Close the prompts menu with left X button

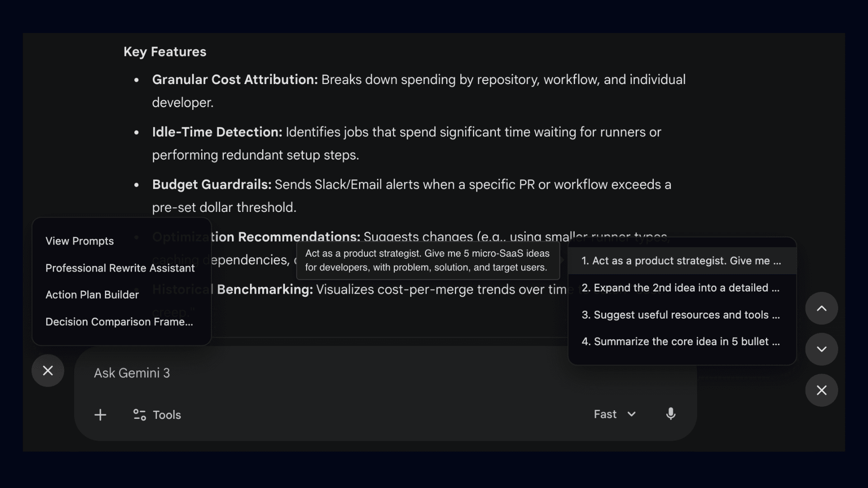point(48,371)
